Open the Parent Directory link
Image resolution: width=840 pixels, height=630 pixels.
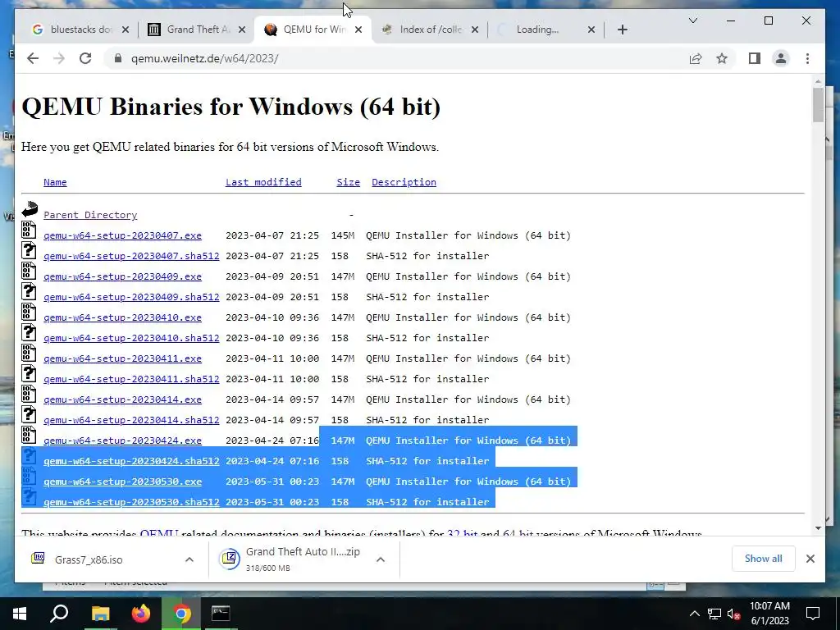tap(90, 215)
